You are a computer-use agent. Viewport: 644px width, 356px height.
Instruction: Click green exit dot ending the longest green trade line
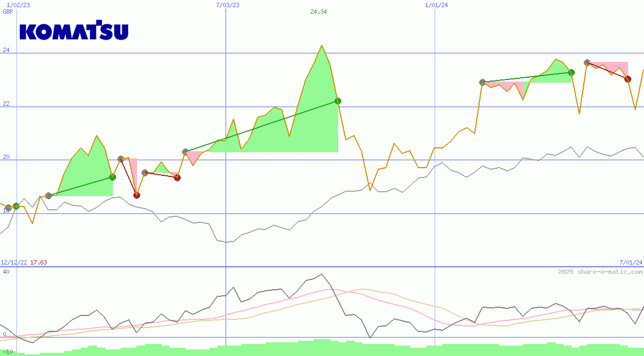pos(338,101)
